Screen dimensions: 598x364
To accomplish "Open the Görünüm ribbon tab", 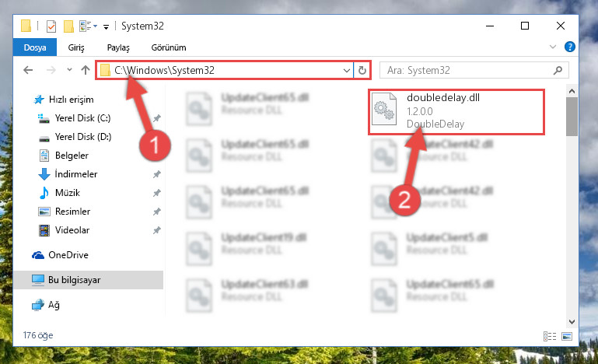I will coord(169,47).
